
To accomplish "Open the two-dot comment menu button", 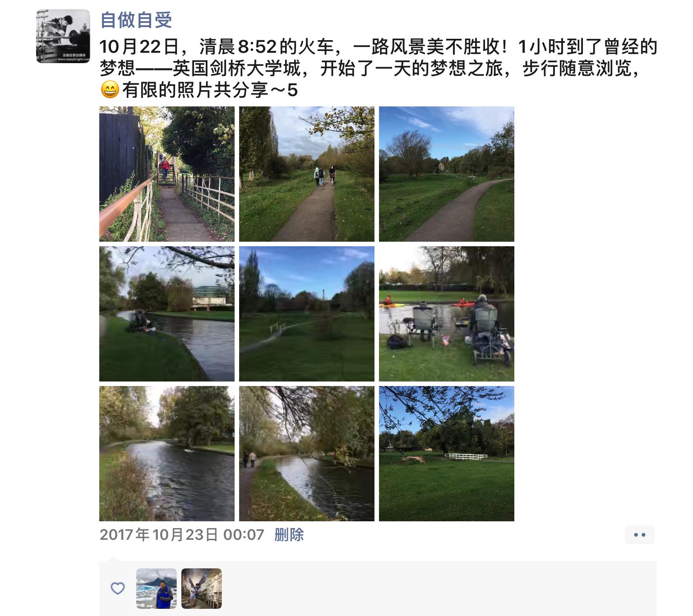I will (640, 535).
